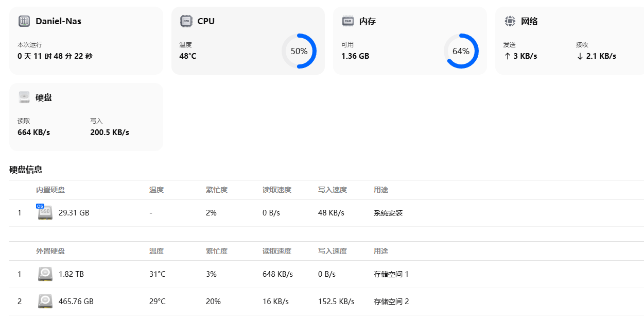Click the SSD icon for 29.31 GB disk
The width and height of the screenshot is (644, 334).
tap(45, 212)
